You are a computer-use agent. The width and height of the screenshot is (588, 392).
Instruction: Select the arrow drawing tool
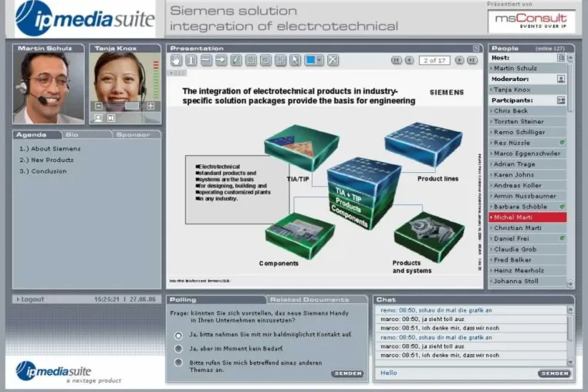point(221,60)
